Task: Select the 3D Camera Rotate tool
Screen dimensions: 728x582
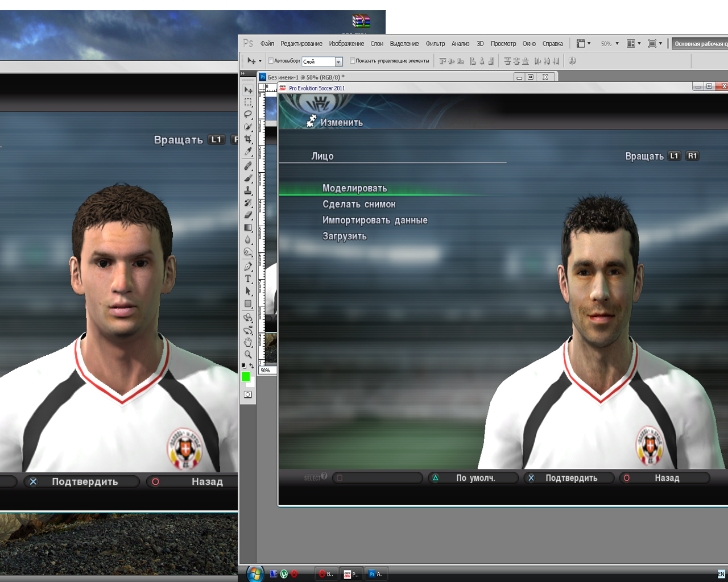Action: [x=248, y=330]
